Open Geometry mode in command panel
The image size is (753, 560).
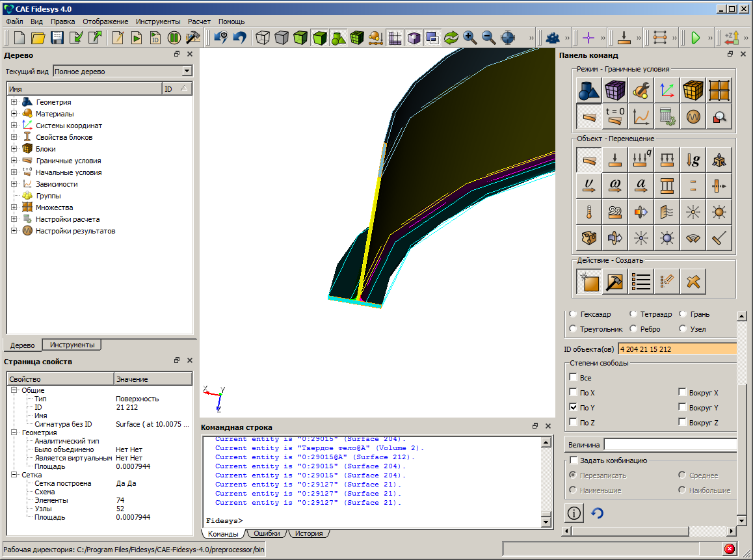tap(588, 90)
